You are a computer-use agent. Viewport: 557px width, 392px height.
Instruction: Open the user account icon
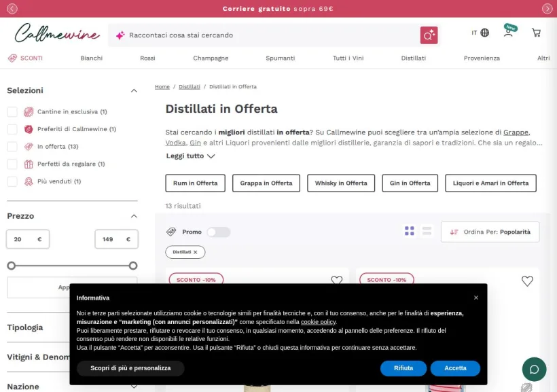coord(508,33)
